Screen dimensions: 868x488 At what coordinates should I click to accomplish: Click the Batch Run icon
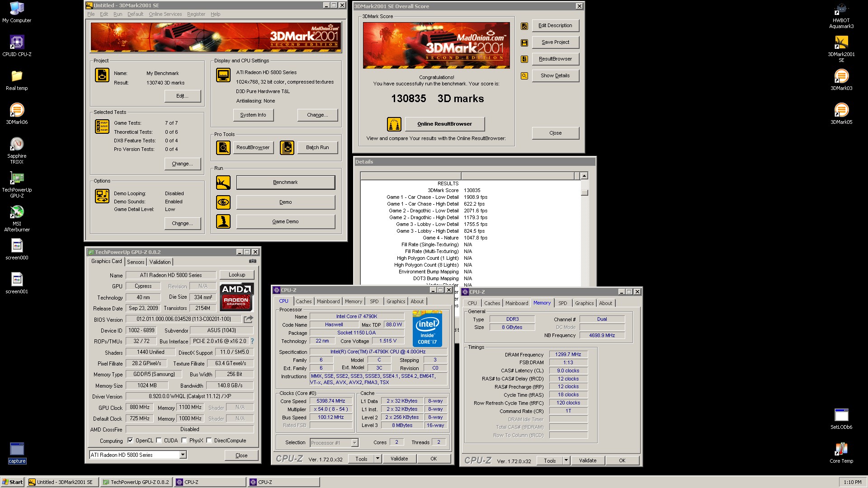[287, 148]
